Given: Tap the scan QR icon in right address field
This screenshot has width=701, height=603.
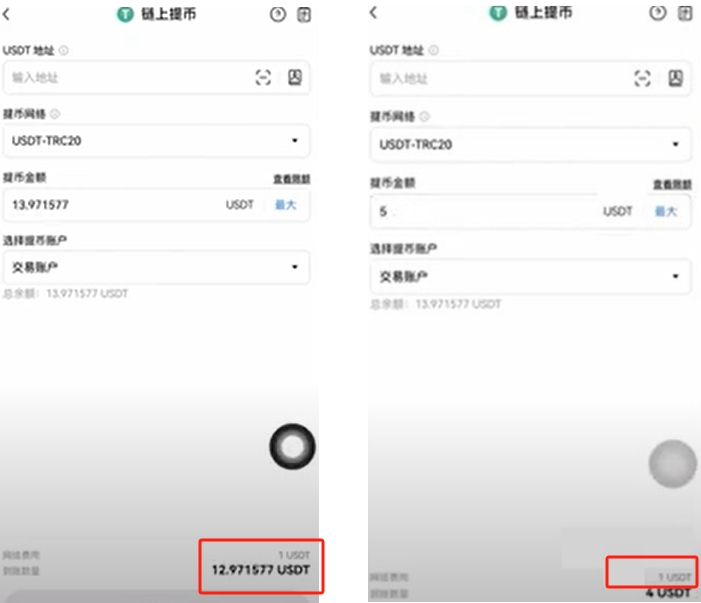Looking at the screenshot, I should coord(642,79).
